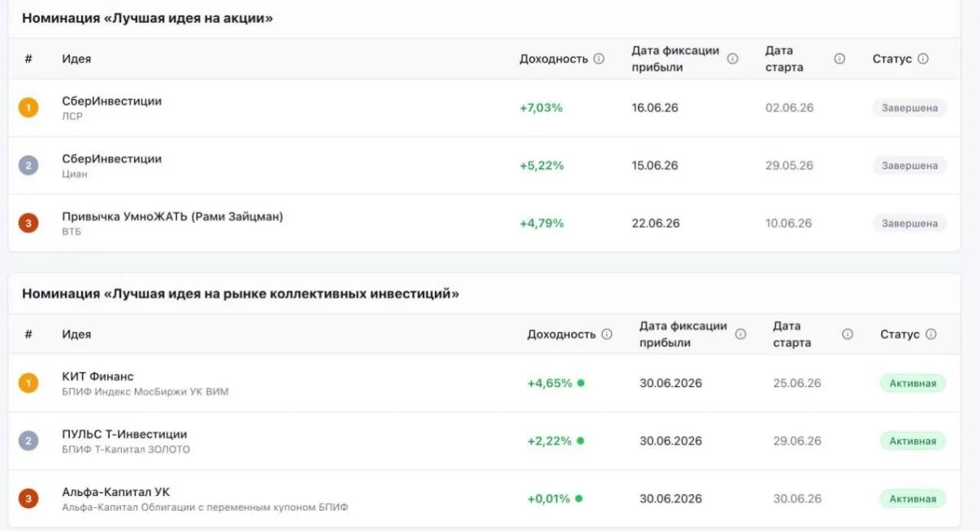This screenshot has height=531, width=980.
Task: Open ПУЛЬС Т-Инвестиции idea row
Action: 483,441
